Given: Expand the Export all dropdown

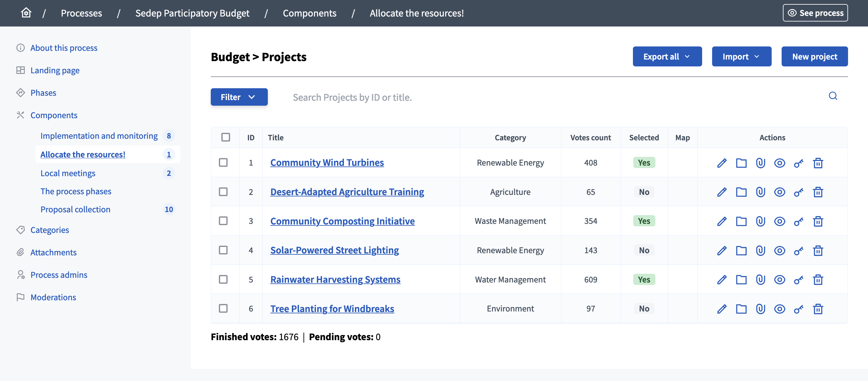Looking at the screenshot, I should point(667,56).
